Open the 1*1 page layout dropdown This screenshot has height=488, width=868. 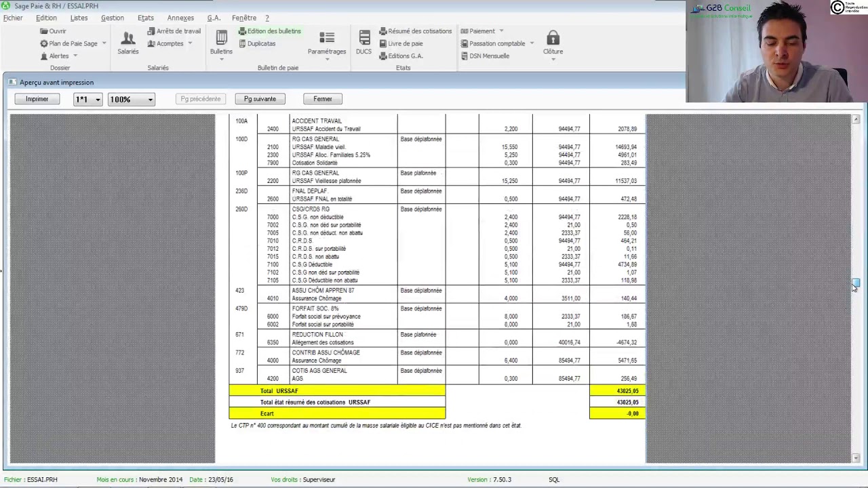[x=87, y=100]
